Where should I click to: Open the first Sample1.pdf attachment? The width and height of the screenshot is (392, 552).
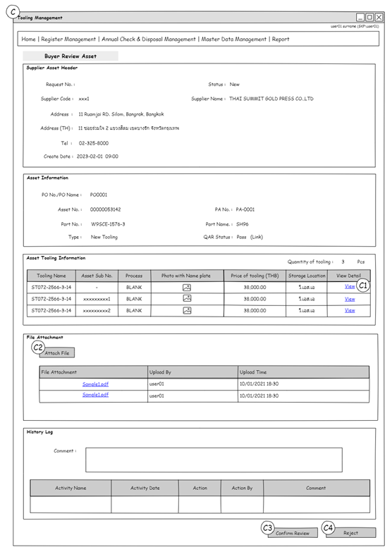[x=95, y=384]
